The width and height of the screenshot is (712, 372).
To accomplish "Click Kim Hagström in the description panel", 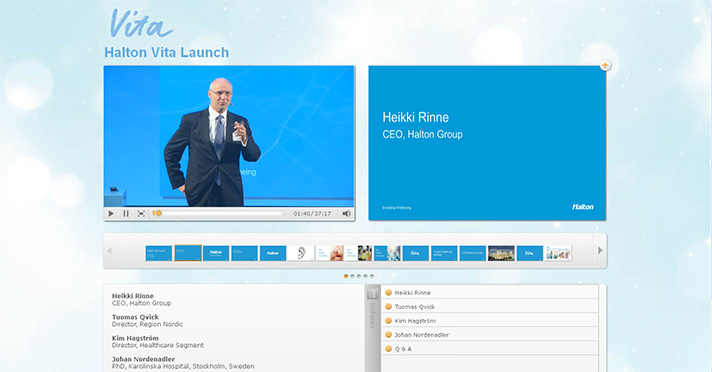I will pyautogui.click(x=135, y=338).
